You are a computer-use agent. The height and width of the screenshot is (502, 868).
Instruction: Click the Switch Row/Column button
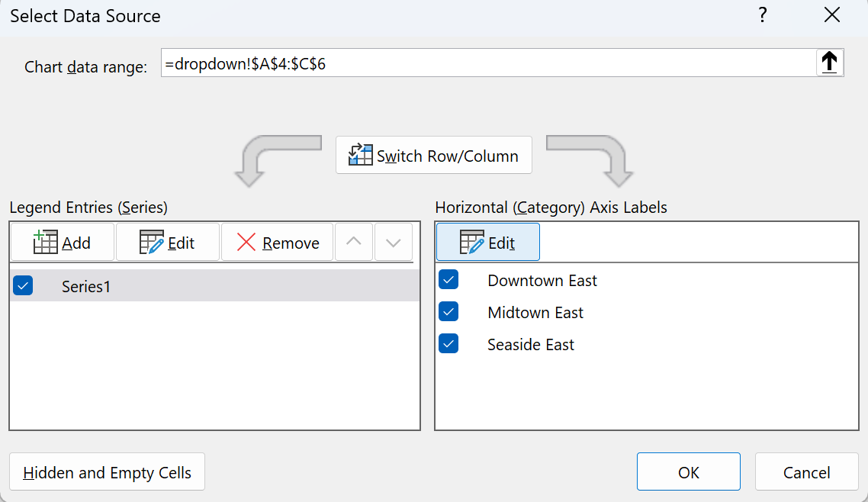(x=433, y=156)
